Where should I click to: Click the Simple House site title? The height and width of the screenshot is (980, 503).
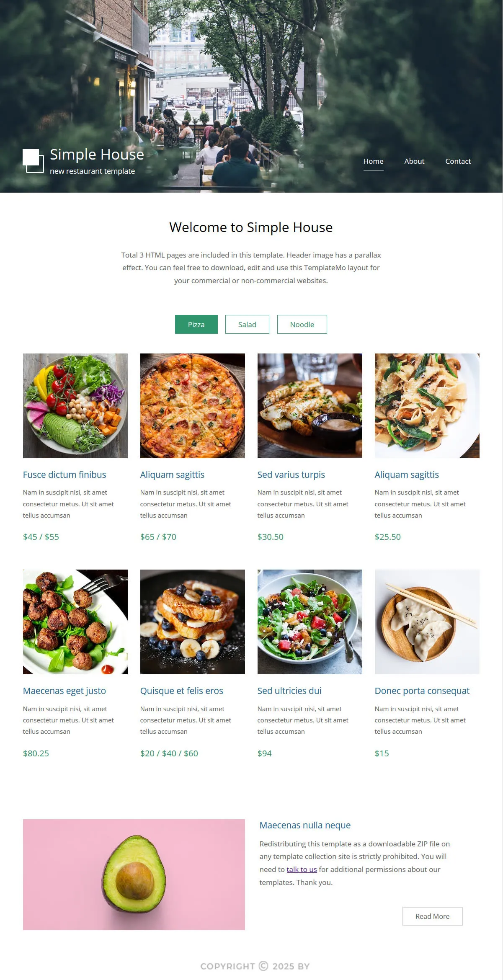coord(97,155)
